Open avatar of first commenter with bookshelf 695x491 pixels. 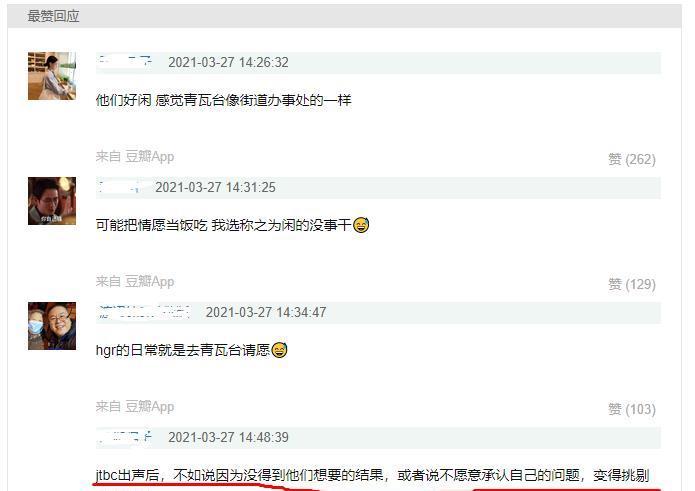click(x=52, y=76)
